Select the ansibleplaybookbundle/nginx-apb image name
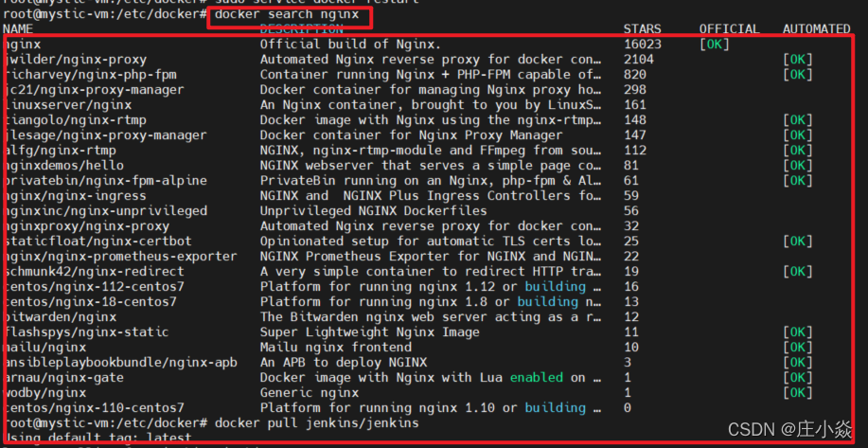Image resolution: width=868 pixels, height=448 pixels. click(x=120, y=362)
